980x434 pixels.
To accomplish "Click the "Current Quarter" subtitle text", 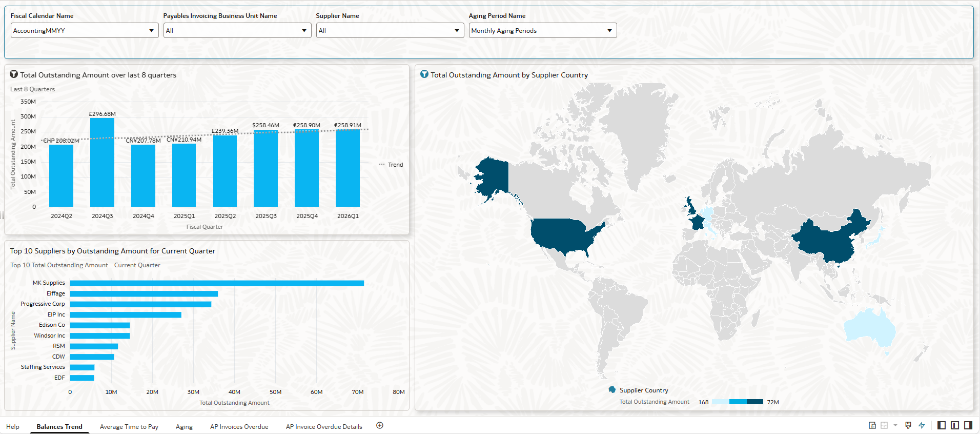I will [137, 265].
